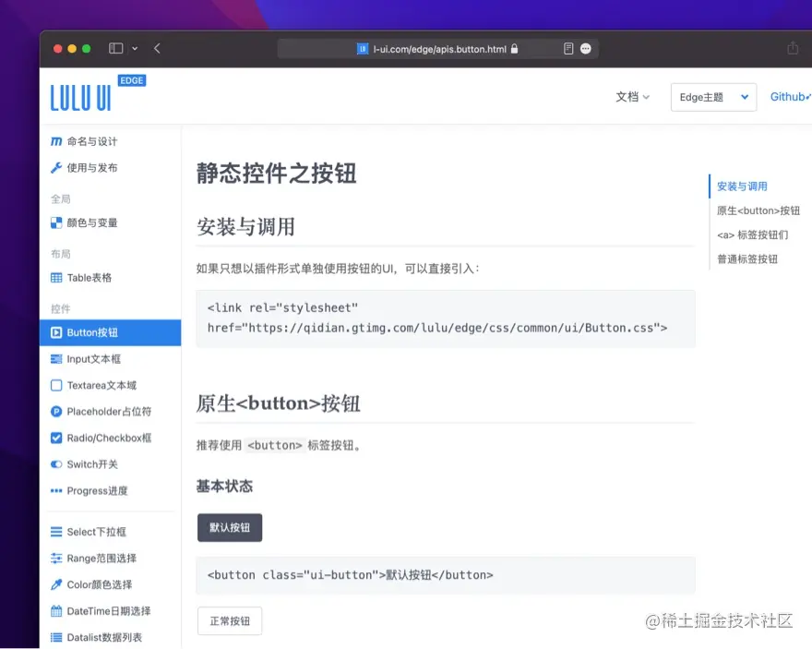Expand the 文档 dropdown in the header

pos(633,96)
